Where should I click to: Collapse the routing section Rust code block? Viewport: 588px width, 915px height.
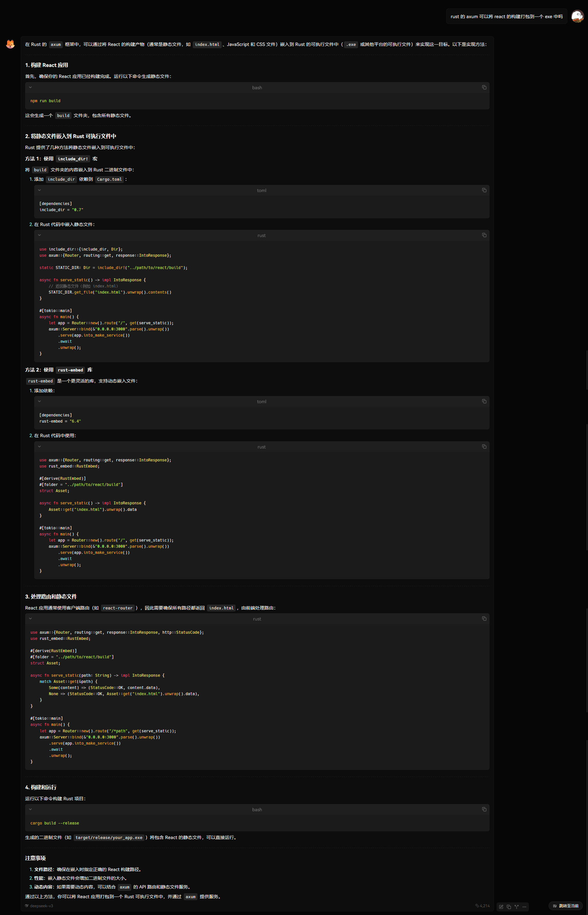(x=31, y=619)
